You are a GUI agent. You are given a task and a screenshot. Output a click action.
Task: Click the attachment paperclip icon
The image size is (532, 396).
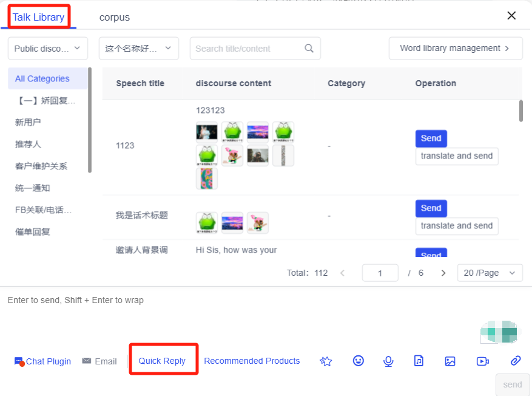(516, 361)
